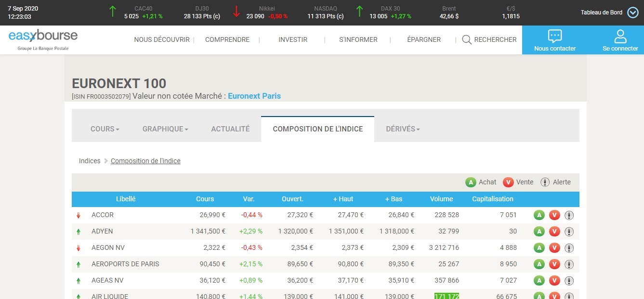Click the CAC40 index ticker

(144, 13)
